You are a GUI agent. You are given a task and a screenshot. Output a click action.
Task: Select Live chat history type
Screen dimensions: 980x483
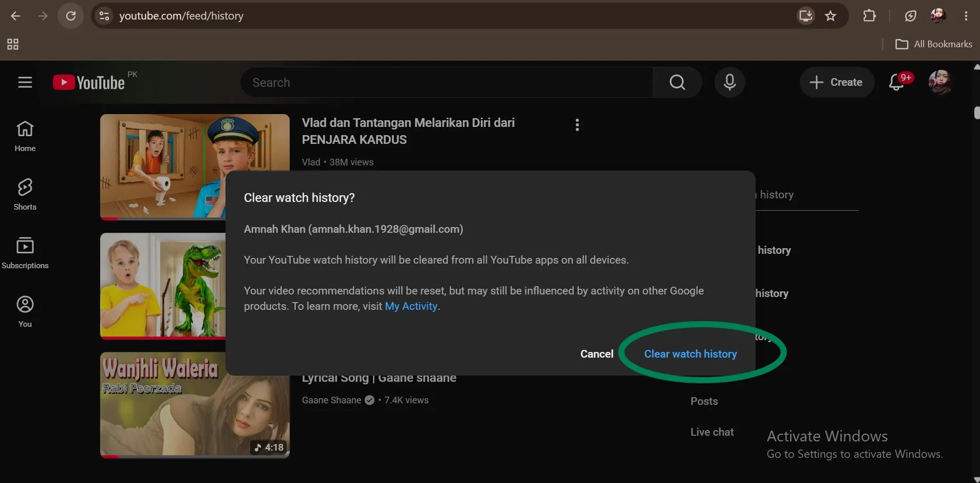click(712, 432)
